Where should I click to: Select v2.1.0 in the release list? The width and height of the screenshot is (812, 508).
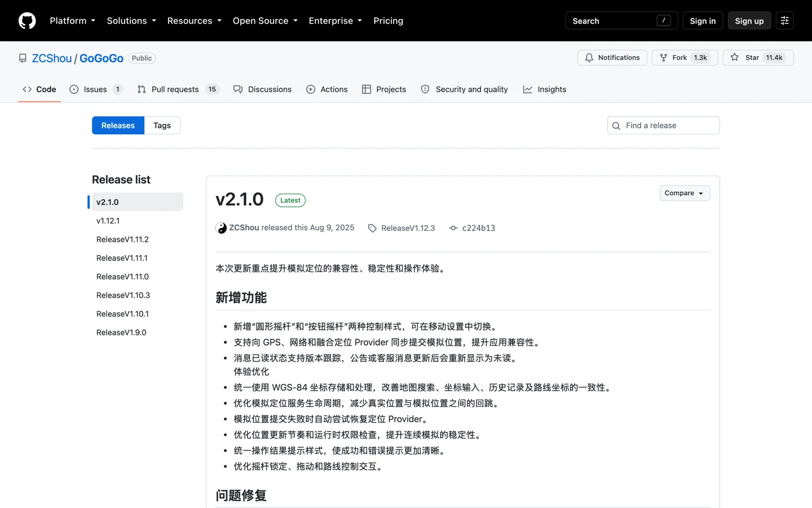click(138, 202)
